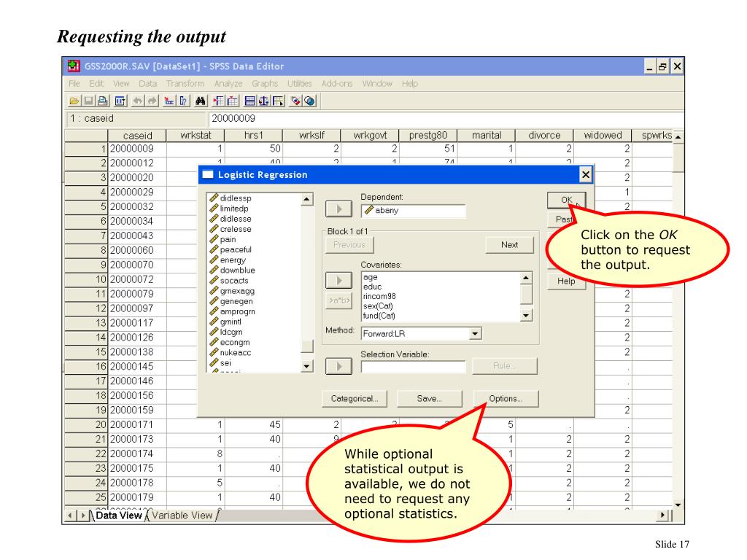
Task: Click the Split File toolbar icon
Action: click(x=249, y=101)
